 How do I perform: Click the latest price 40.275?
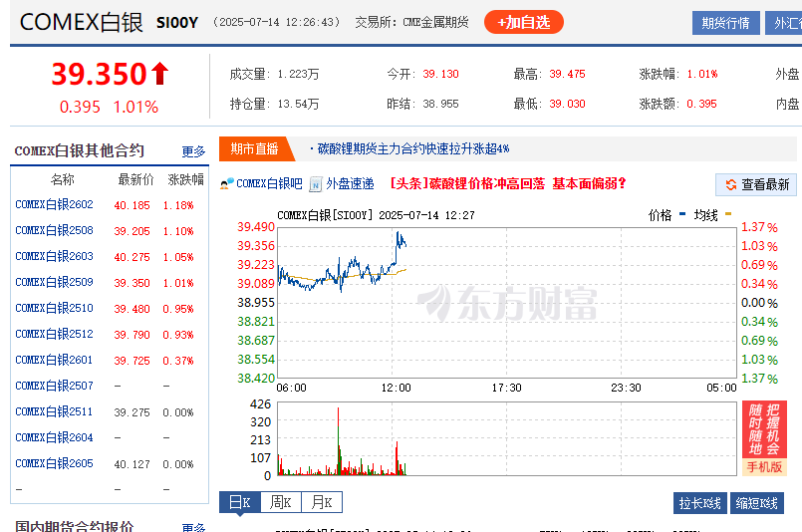pos(132,257)
